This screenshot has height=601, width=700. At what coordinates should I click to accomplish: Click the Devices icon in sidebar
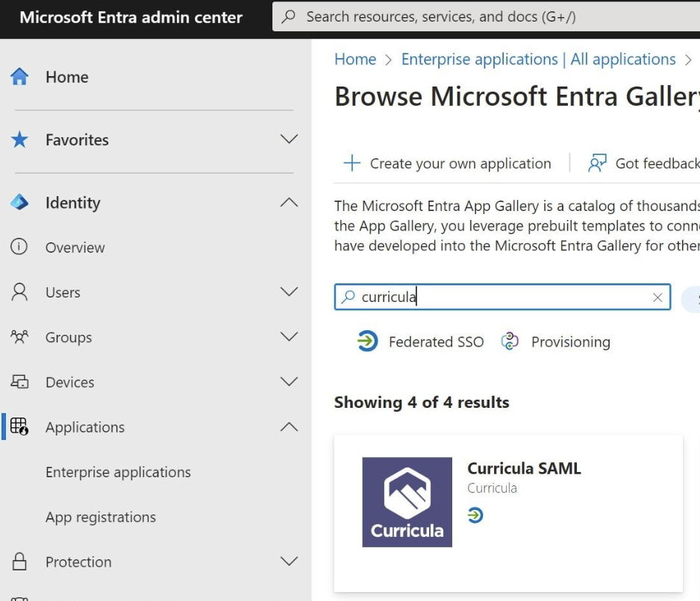tap(19, 382)
